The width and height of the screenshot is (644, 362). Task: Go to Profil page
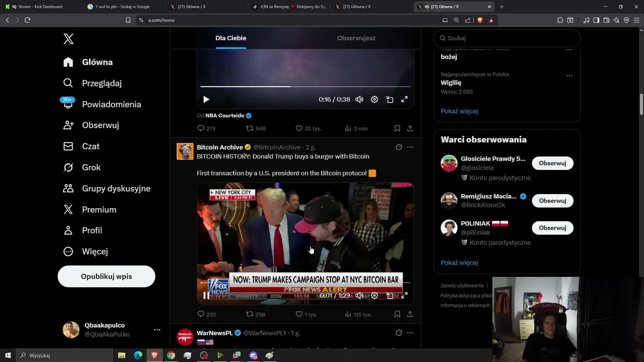(x=83, y=230)
